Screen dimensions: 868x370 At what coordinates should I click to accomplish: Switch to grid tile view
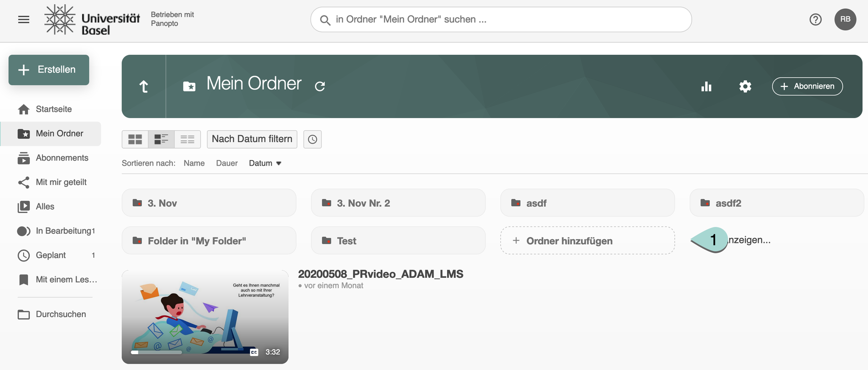(135, 139)
